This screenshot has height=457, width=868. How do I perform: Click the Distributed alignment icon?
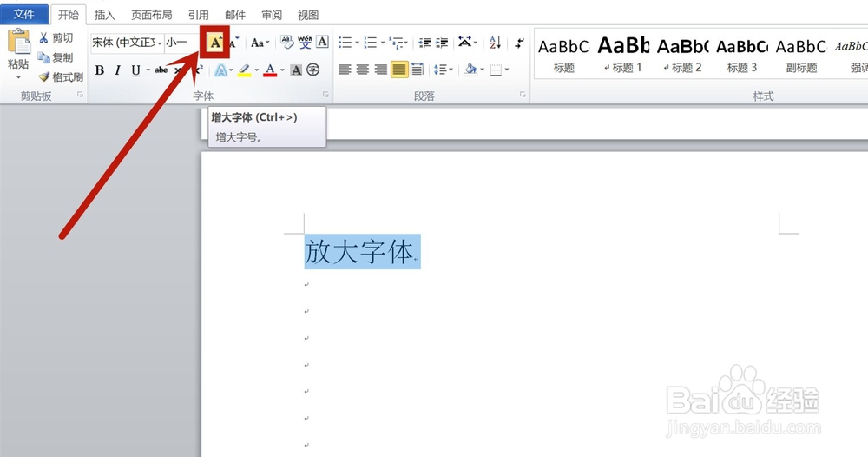click(417, 70)
